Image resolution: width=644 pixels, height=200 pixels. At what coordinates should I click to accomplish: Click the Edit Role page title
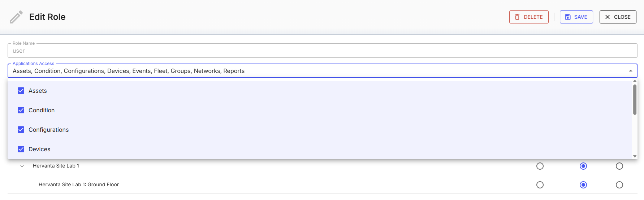click(x=47, y=17)
